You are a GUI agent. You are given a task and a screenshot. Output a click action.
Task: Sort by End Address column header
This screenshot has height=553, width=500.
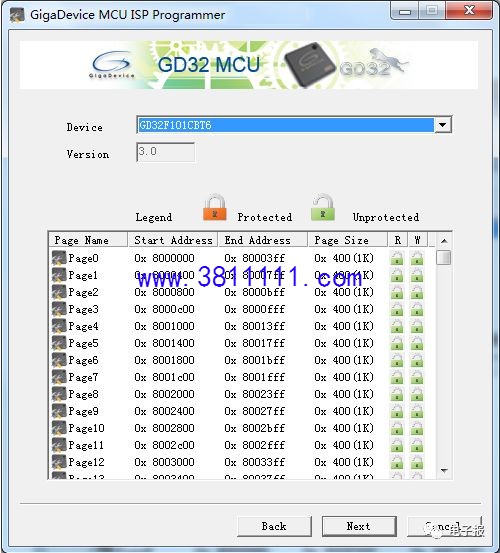(263, 240)
